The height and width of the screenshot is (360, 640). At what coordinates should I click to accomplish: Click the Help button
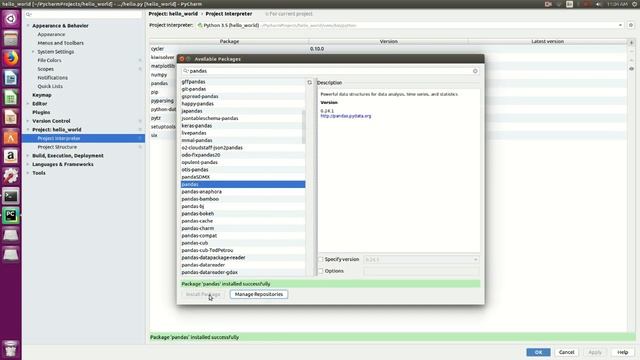click(622, 352)
